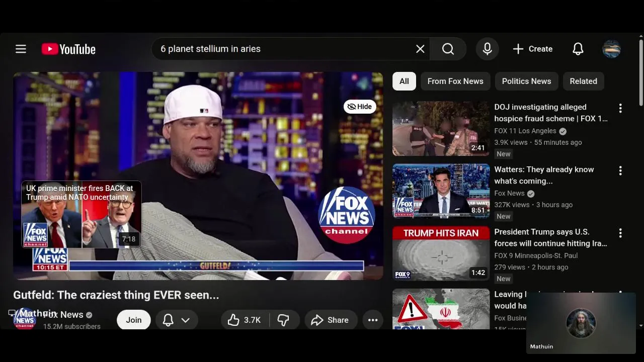The height and width of the screenshot is (362, 644).
Task: Open Trump Hits Iran video thumbnail
Action: point(441,253)
